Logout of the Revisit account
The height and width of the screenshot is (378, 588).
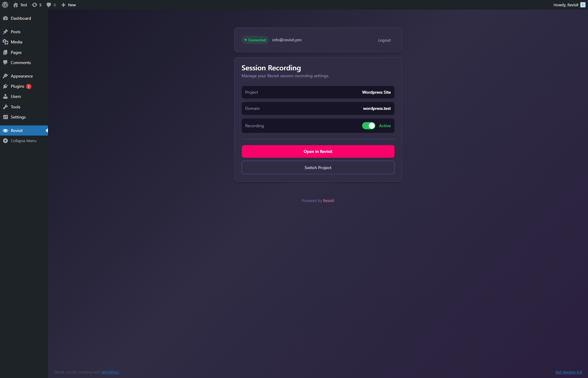[384, 40]
